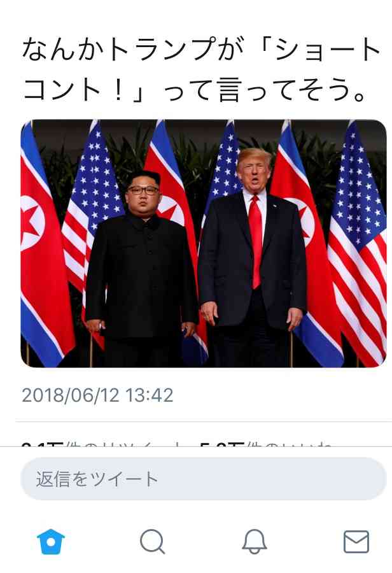392x573 pixels.
Task: Tap the tweet text about ショートコント
Action: pos(201,69)
